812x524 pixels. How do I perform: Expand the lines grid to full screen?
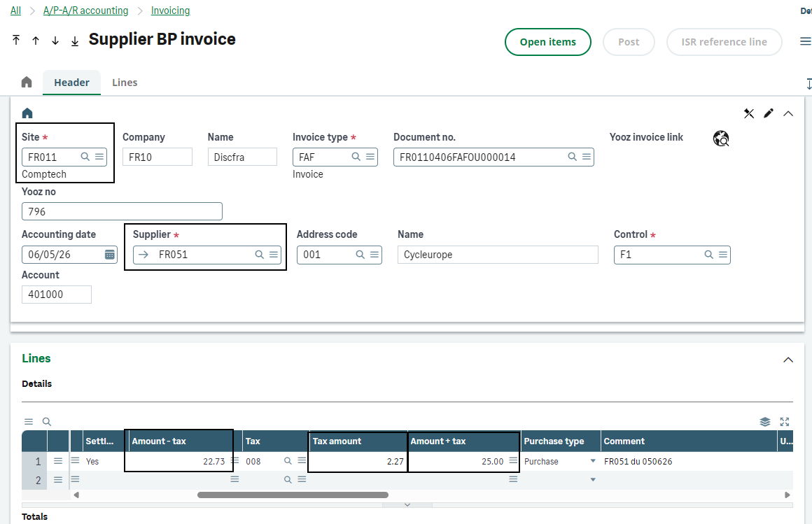coord(785,421)
